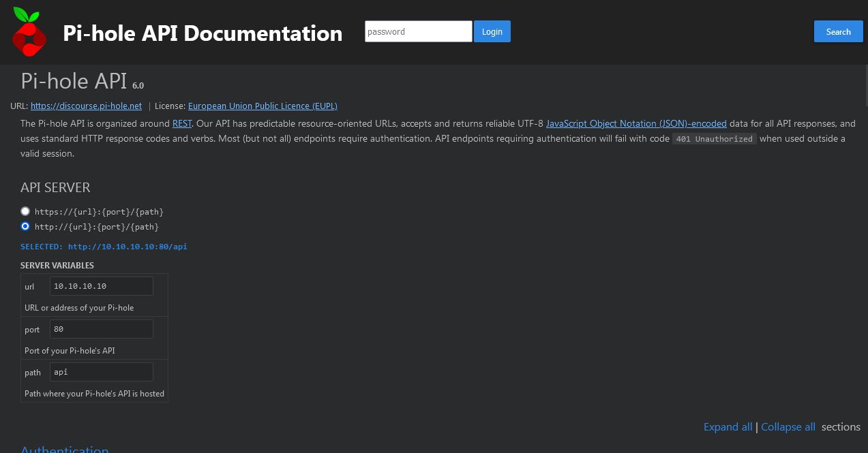Click the port field containing 80
Image resolution: width=868 pixels, height=453 pixels.
click(x=102, y=329)
